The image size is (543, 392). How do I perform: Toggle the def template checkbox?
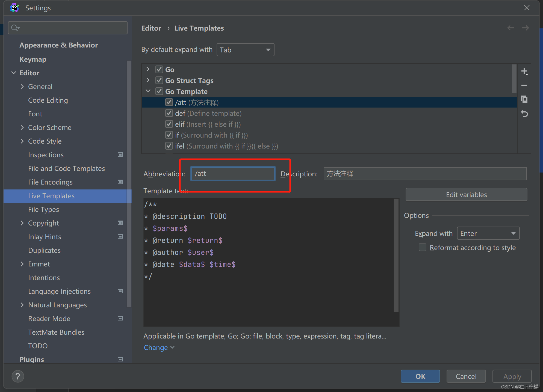coord(169,113)
